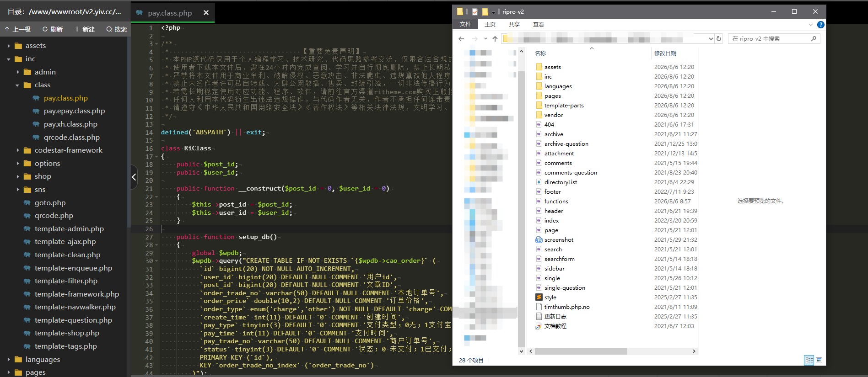Image resolution: width=868 pixels, height=377 pixels.
Task: Select the vendor folder icon in Explorer
Action: [x=539, y=115]
